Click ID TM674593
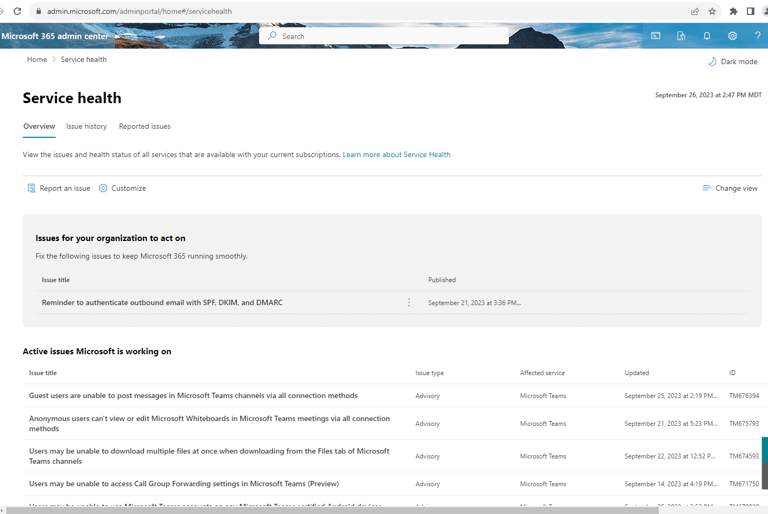This screenshot has width=768, height=514. click(x=744, y=456)
